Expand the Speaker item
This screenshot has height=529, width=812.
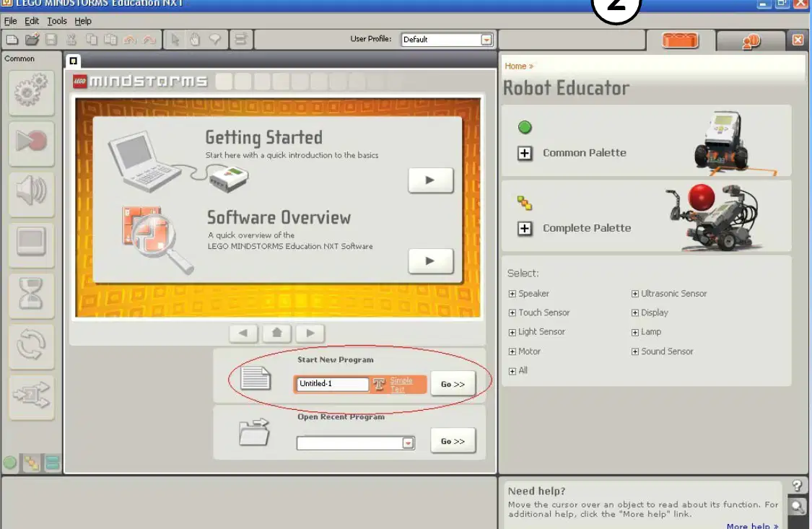pos(512,294)
